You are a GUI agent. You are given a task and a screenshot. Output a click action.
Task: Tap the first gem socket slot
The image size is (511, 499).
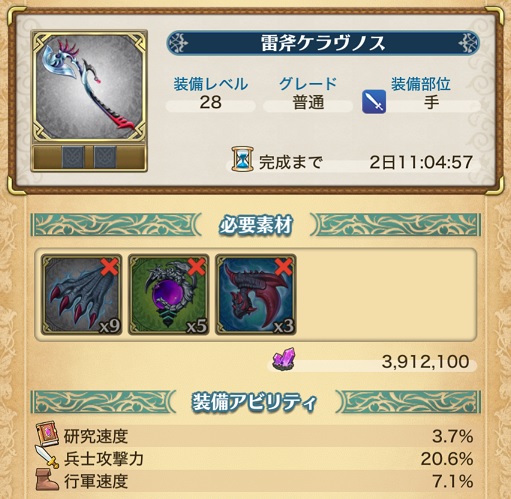click(73, 157)
